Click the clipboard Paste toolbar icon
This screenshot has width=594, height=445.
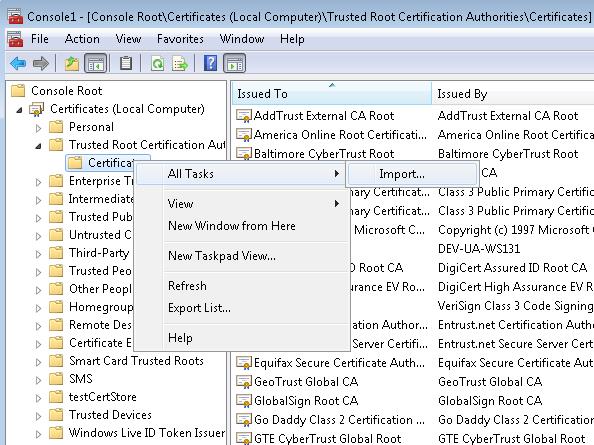[x=126, y=63]
